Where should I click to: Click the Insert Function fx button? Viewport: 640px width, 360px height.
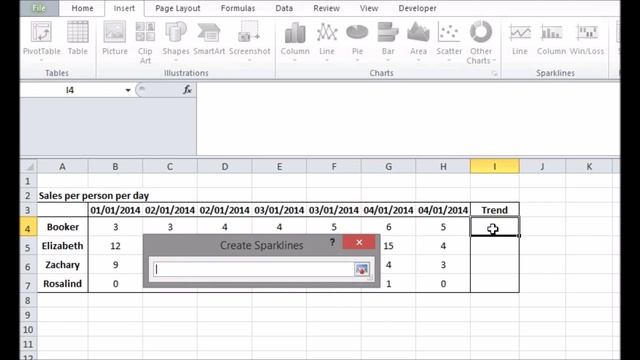click(x=187, y=90)
